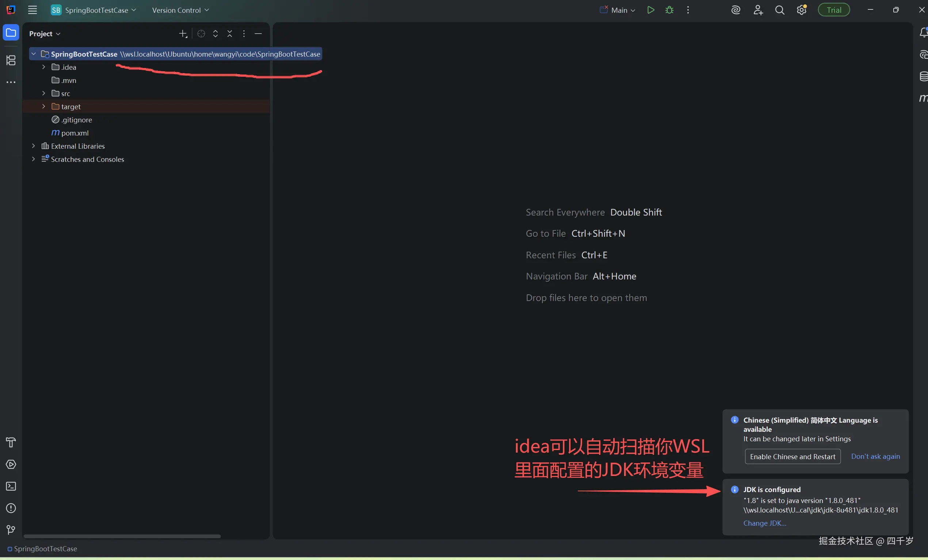Collapse all in Project panel
The width and height of the screenshot is (928, 560).
point(230,34)
